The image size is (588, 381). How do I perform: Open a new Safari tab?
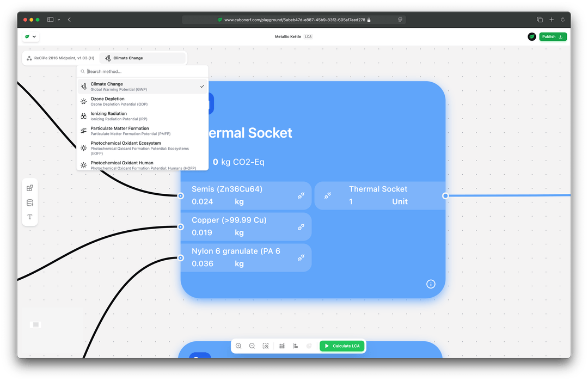[551, 20]
